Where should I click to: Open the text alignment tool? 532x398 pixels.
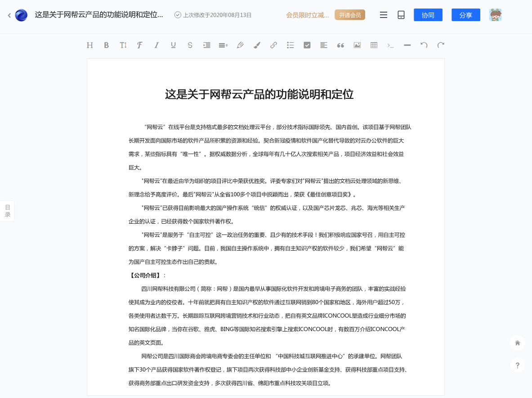pos(324,45)
